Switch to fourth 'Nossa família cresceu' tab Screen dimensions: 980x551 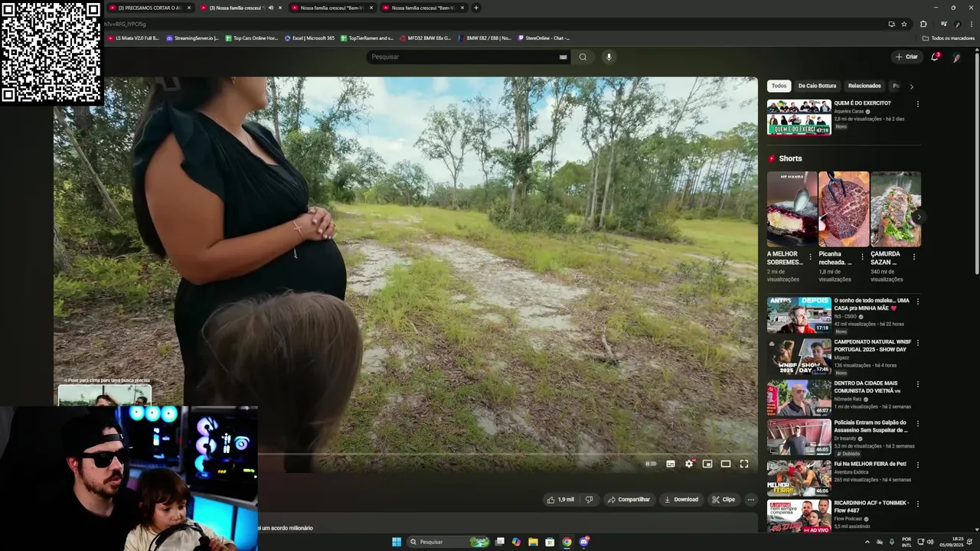[423, 8]
